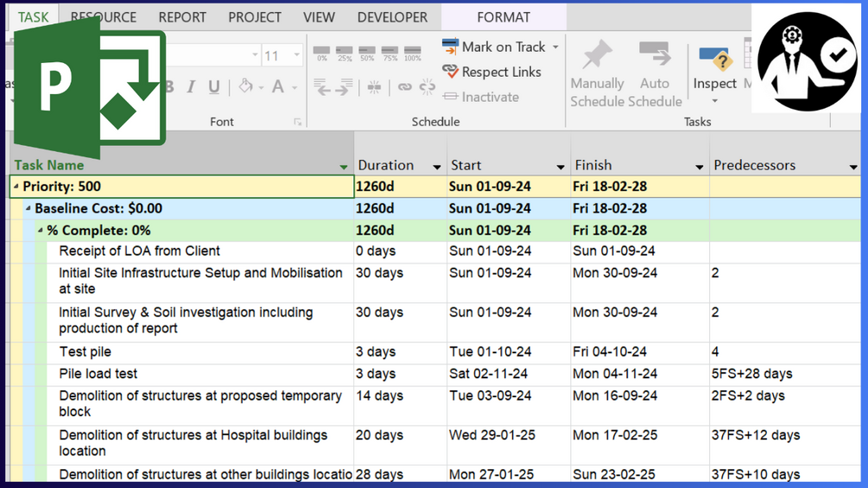Open font color dropdown arrow
This screenshot has height=488, width=868.
[x=295, y=87]
